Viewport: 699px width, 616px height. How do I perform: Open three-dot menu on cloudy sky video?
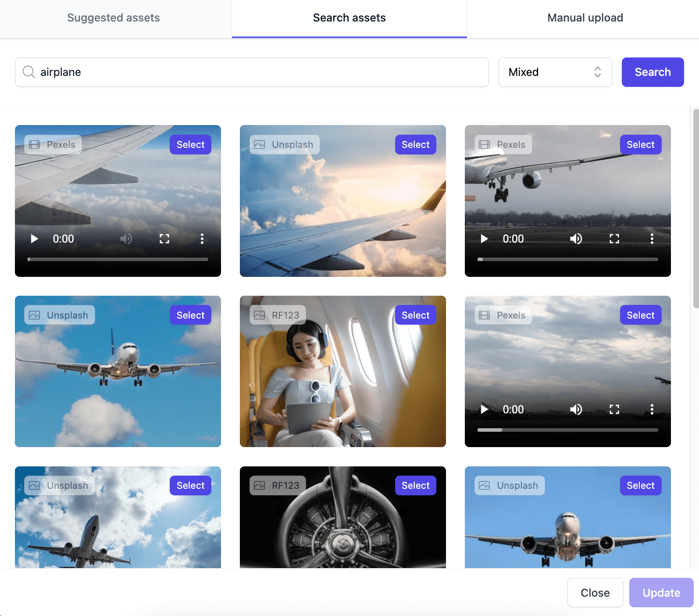[652, 409]
